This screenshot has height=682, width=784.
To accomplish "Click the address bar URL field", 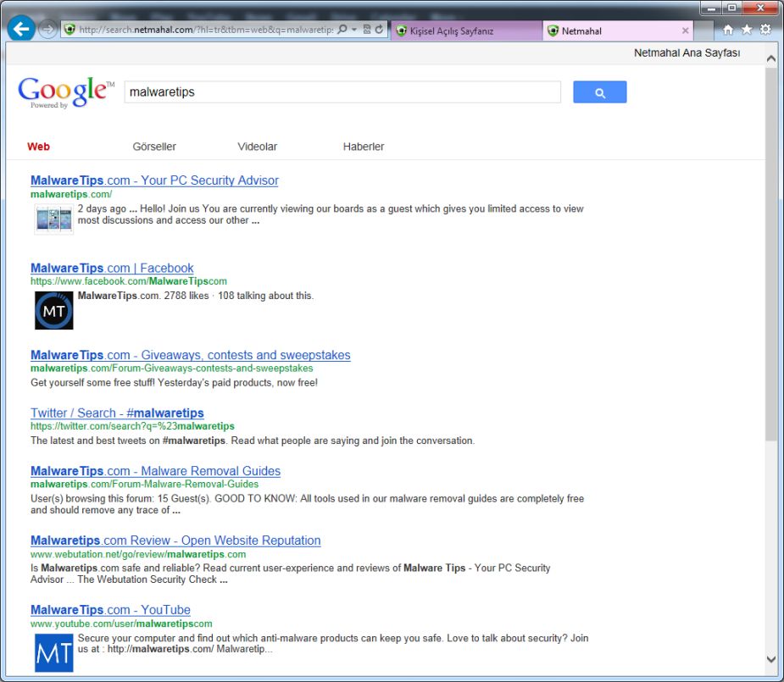I will click(206, 30).
